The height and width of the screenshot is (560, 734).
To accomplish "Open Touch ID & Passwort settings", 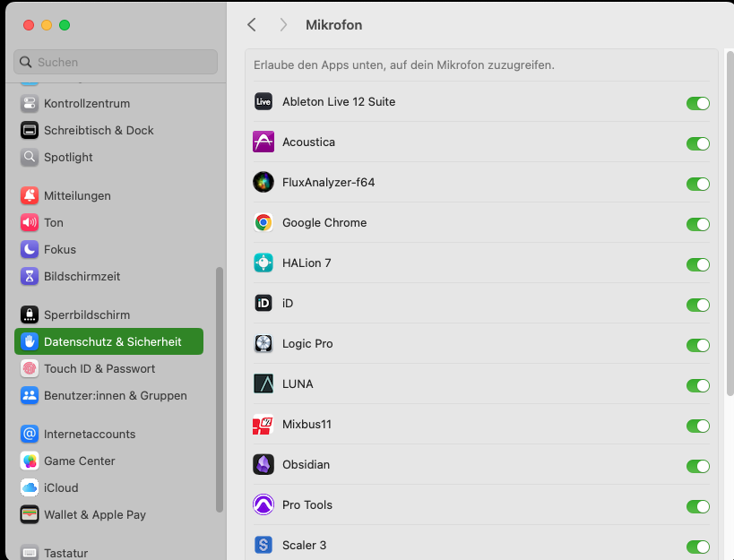I will pos(108,368).
